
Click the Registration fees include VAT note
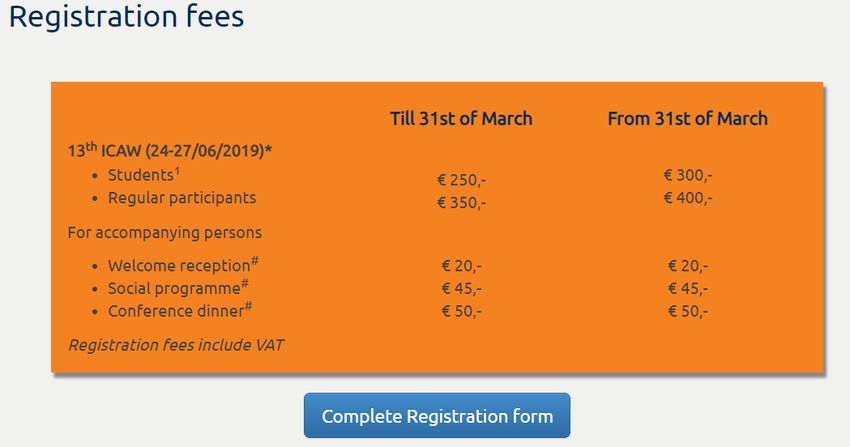point(176,345)
